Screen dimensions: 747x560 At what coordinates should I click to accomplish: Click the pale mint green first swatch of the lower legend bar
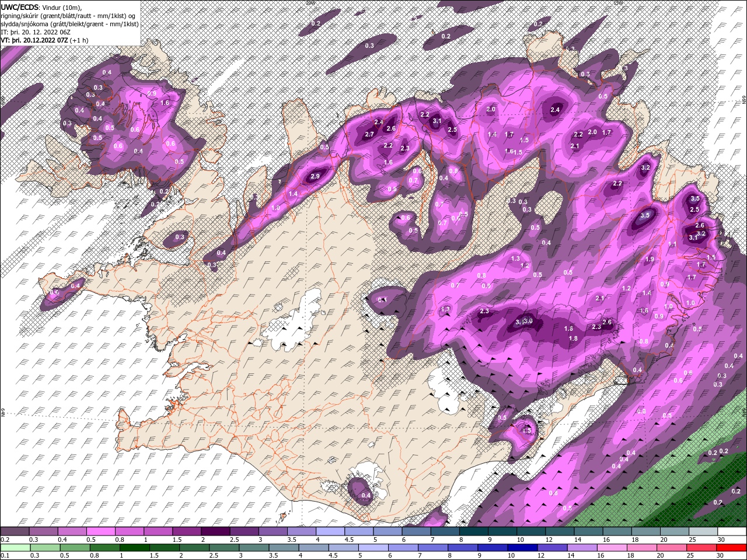[x=15, y=548]
